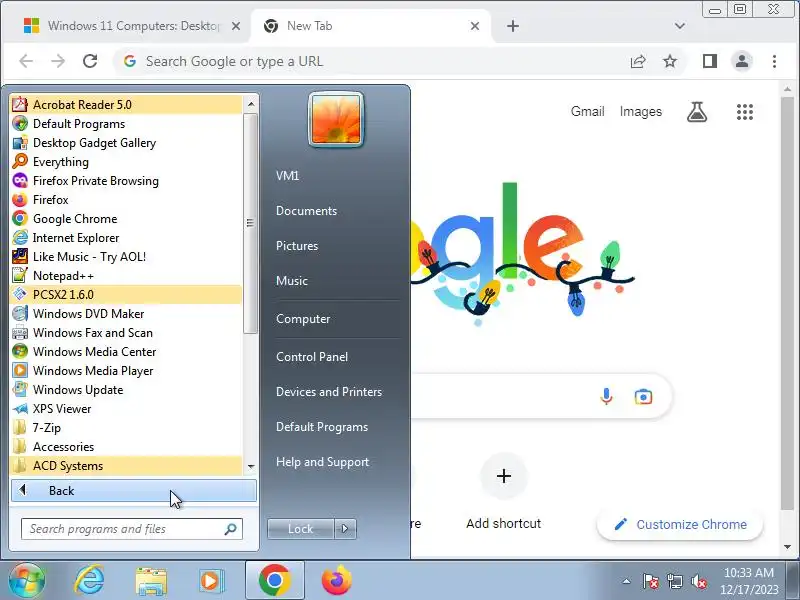800x600 pixels.
Task: Open Windows Media Center
Action: point(126,352)
